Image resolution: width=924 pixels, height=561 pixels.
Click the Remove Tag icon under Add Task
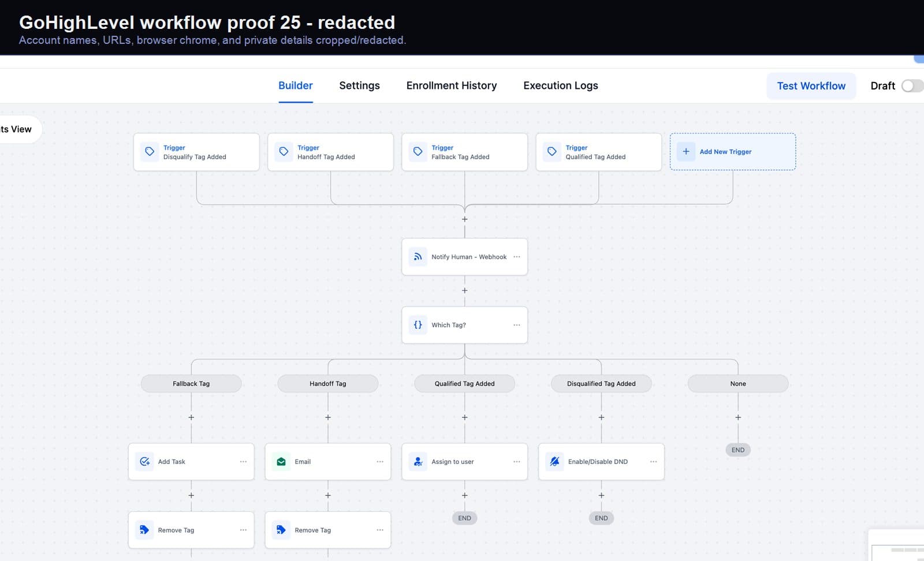click(x=144, y=530)
